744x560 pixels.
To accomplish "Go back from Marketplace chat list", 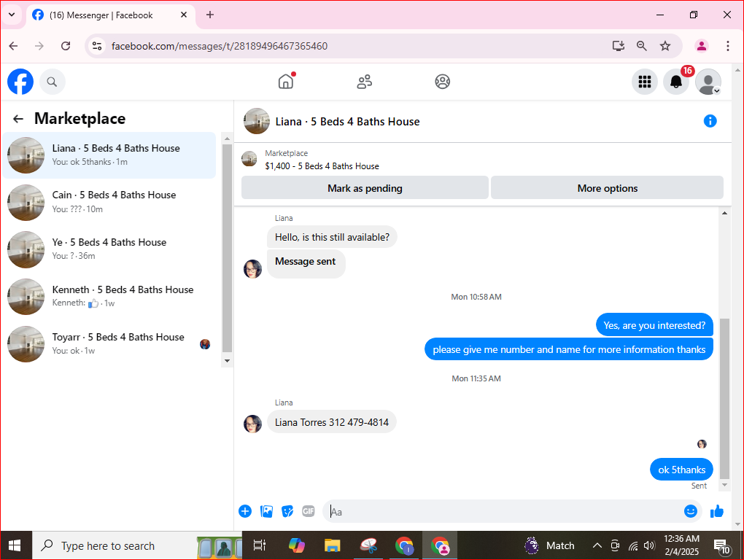I will point(18,119).
